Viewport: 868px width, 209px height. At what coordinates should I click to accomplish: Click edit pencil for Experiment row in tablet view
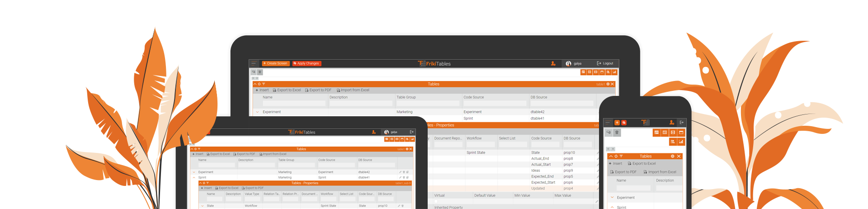coord(400,172)
